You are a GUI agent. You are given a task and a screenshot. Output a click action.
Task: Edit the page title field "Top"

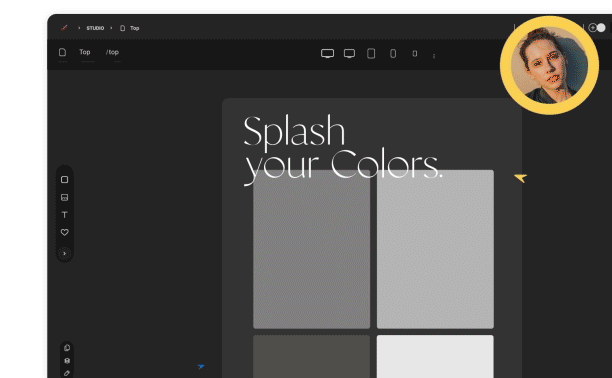(x=85, y=52)
